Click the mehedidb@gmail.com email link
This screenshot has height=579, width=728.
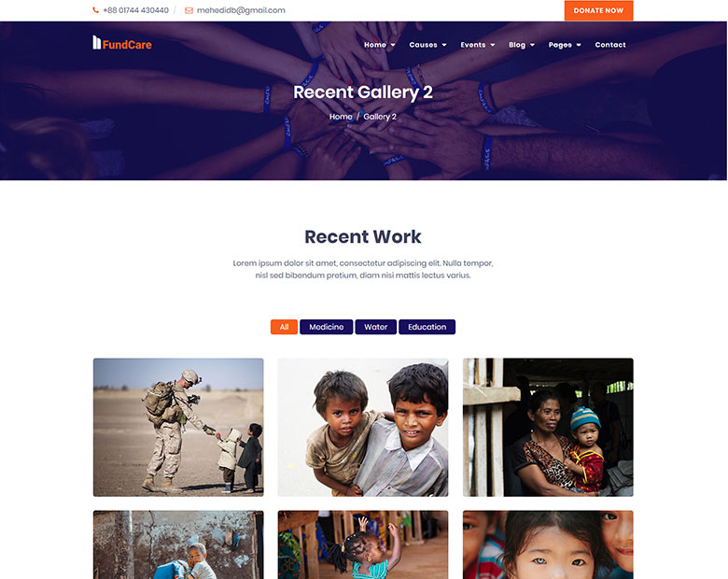click(241, 10)
